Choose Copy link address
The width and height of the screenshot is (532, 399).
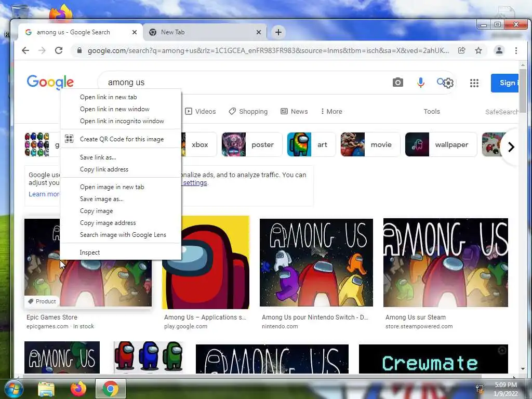pyautogui.click(x=121, y=169)
